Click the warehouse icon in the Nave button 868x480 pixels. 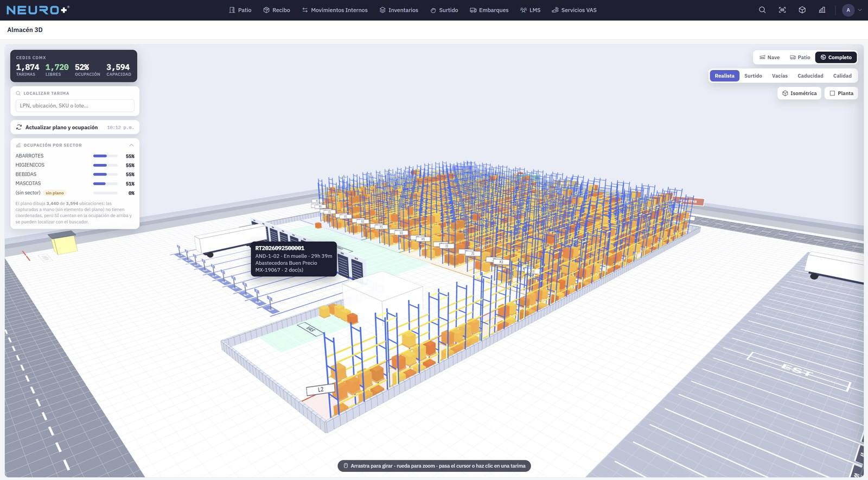click(762, 57)
